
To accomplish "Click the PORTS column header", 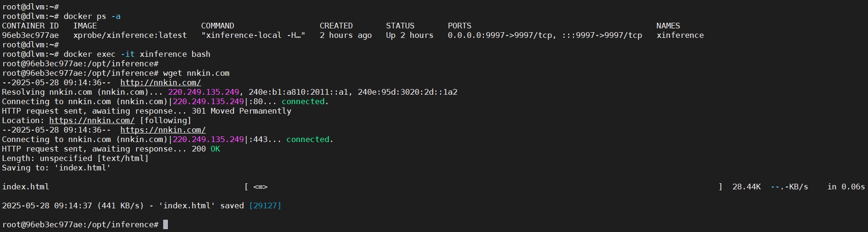I will click(459, 26).
